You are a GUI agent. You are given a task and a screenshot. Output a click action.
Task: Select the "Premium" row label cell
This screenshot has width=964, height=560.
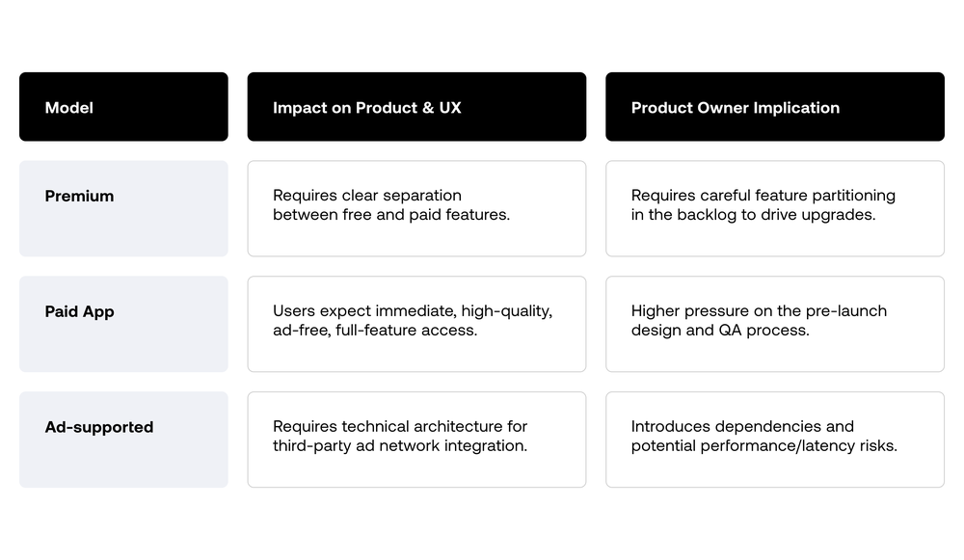click(123, 208)
